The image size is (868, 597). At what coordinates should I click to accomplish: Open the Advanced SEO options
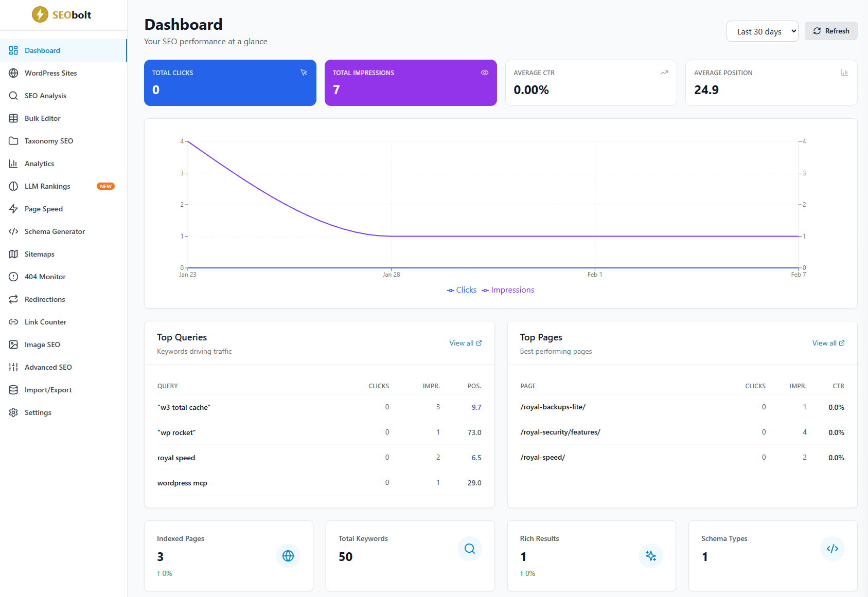48,367
